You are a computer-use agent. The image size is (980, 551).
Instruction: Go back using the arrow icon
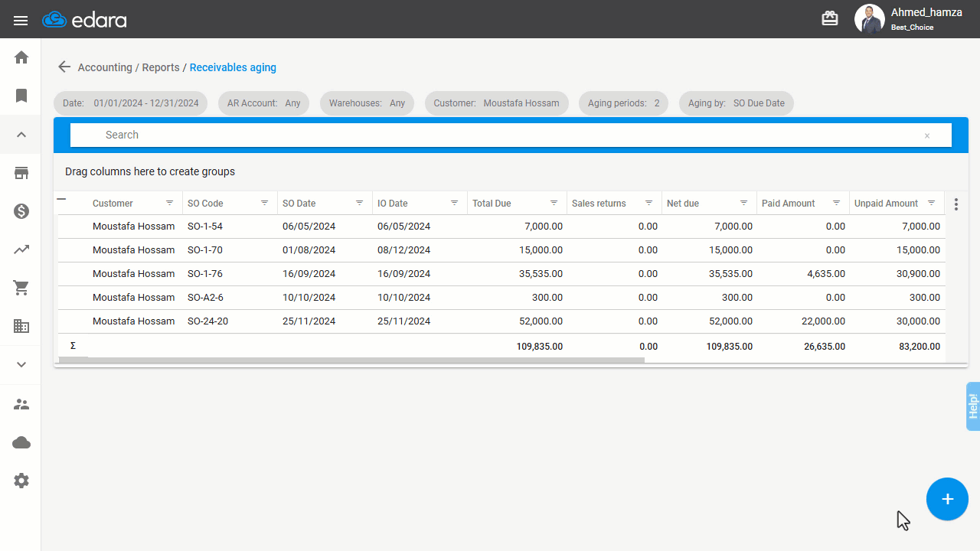(x=64, y=67)
